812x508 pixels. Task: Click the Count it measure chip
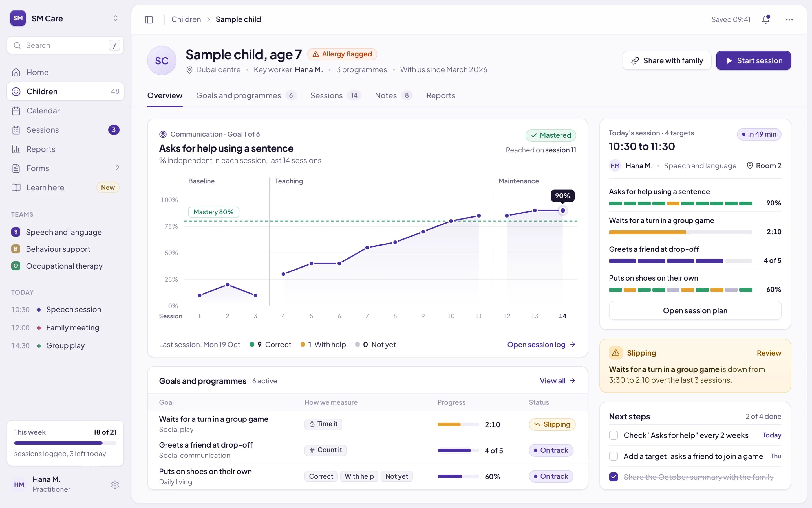[x=325, y=450]
